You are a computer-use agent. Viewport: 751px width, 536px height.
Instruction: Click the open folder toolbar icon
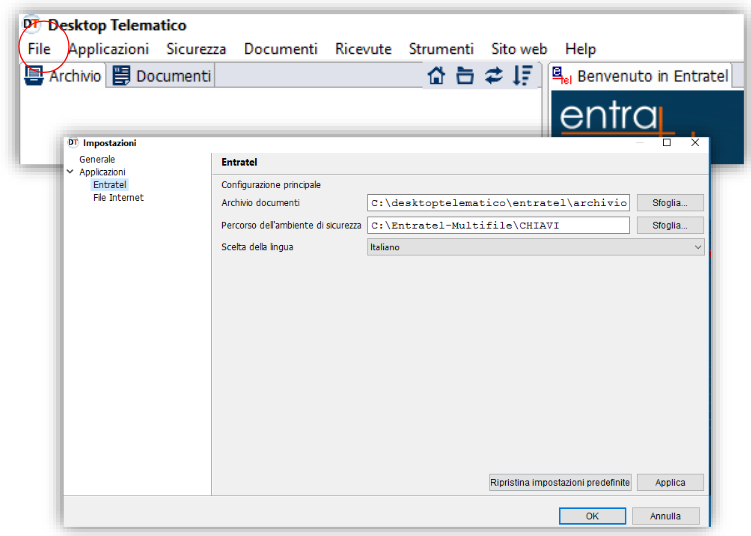point(465,76)
